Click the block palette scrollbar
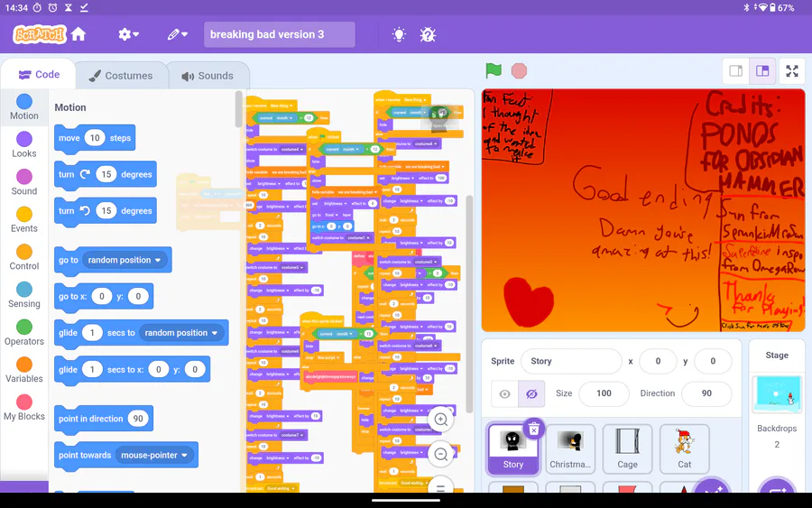Screen dimensions: 812x508 click(x=238, y=109)
